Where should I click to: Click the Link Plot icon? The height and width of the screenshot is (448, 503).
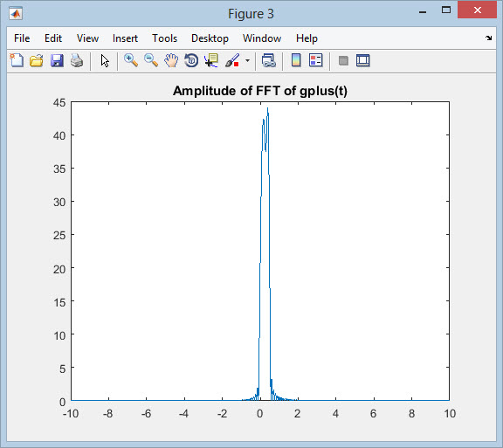coord(268,60)
